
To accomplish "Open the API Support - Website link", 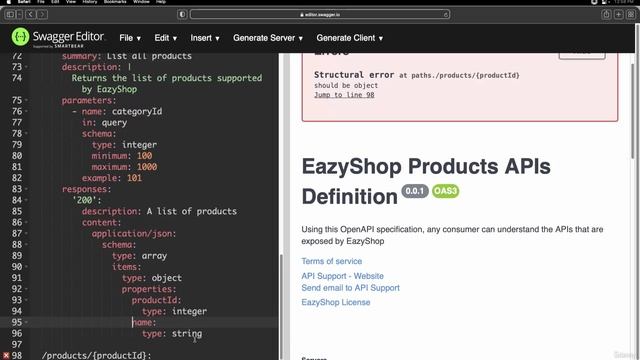I will tap(342, 276).
